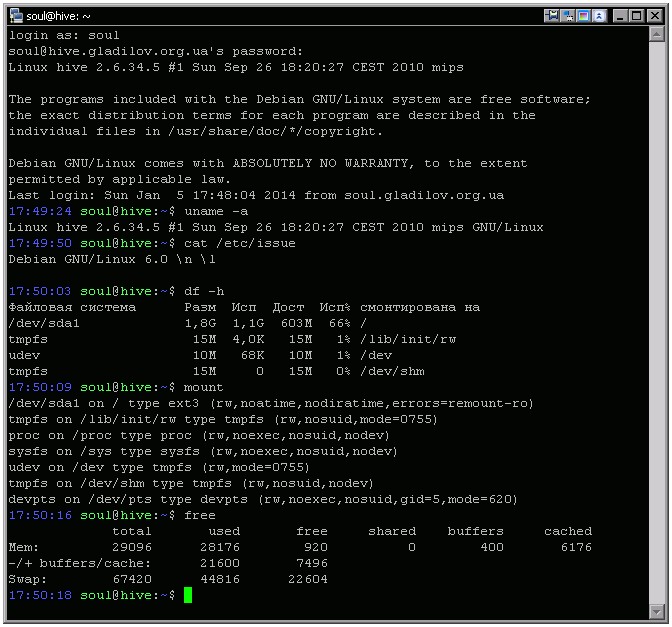This screenshot has width=672, height=627.
Task: Click the '-/+ buffers/cache:' label
Action: pos(80,563)
